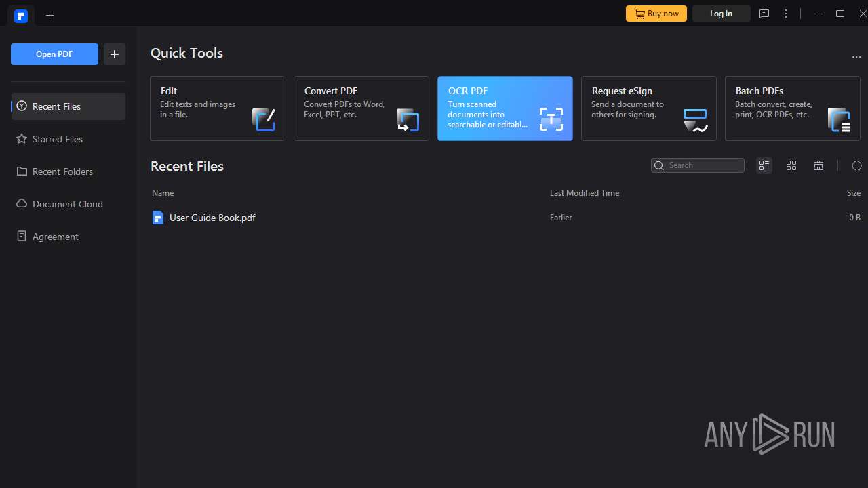
Task: Click the Log in button
Action: point(721,14)
